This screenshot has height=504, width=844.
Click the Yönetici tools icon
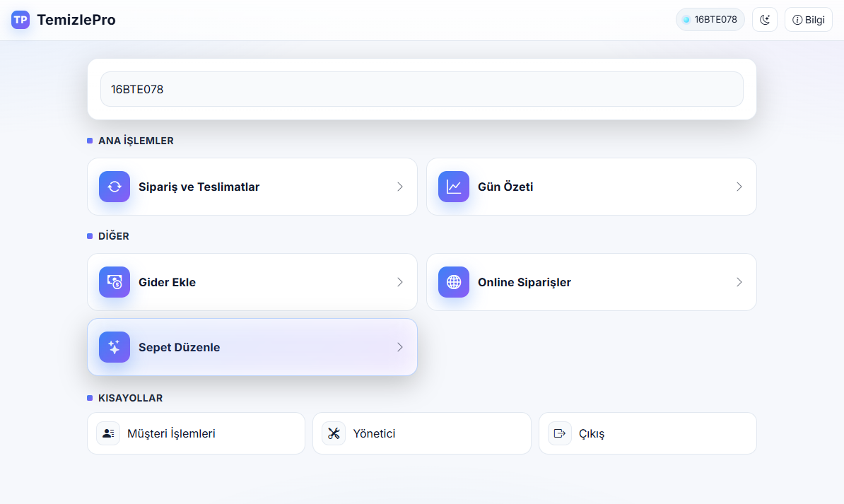click(x=334, y=433)
